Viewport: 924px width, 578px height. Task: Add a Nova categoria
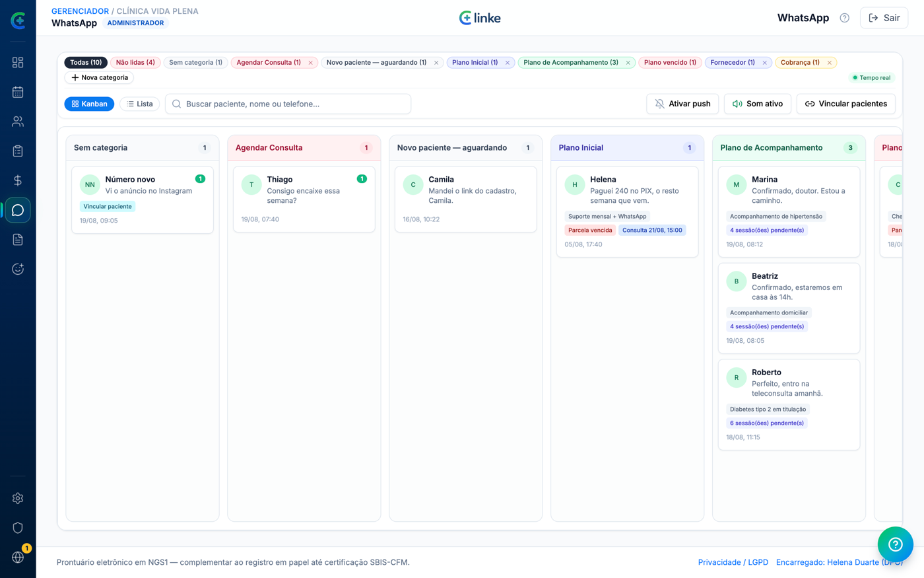[x=99, y=77]
